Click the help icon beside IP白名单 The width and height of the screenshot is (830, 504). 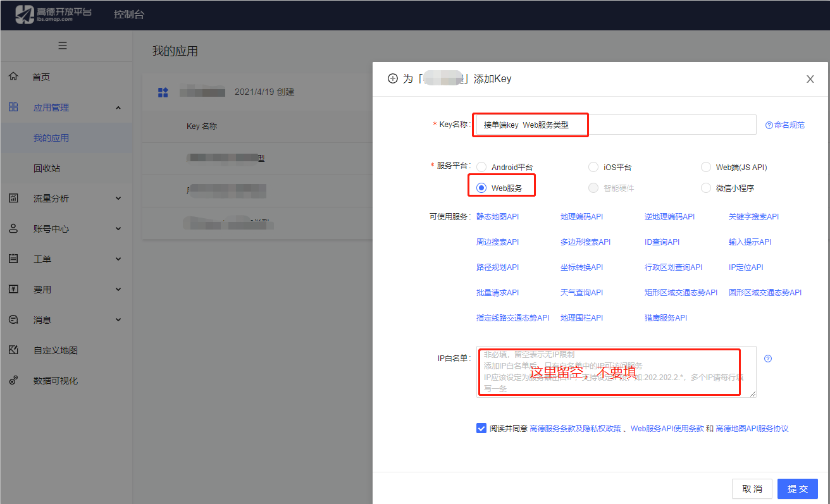coord(768,359)
